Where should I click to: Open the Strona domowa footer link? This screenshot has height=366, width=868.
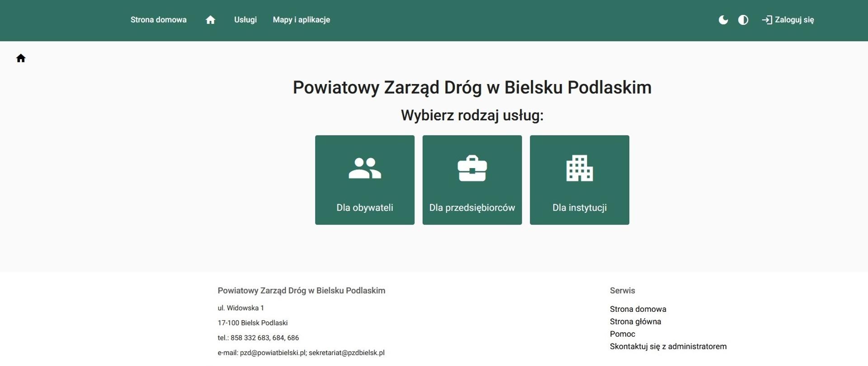click(x=638, y=309)
